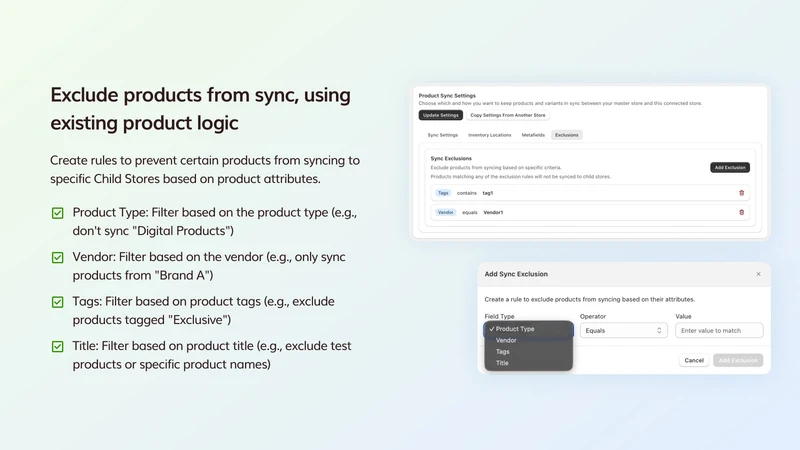
Task: Click the Tags feature checkmark bullet
Action: pos(58,302)
